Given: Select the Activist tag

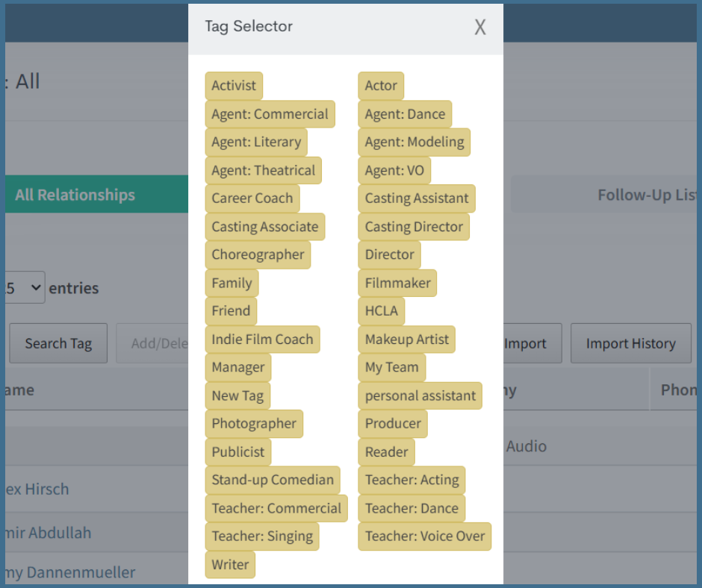Looking at the screenshot, I should (234, 86).
